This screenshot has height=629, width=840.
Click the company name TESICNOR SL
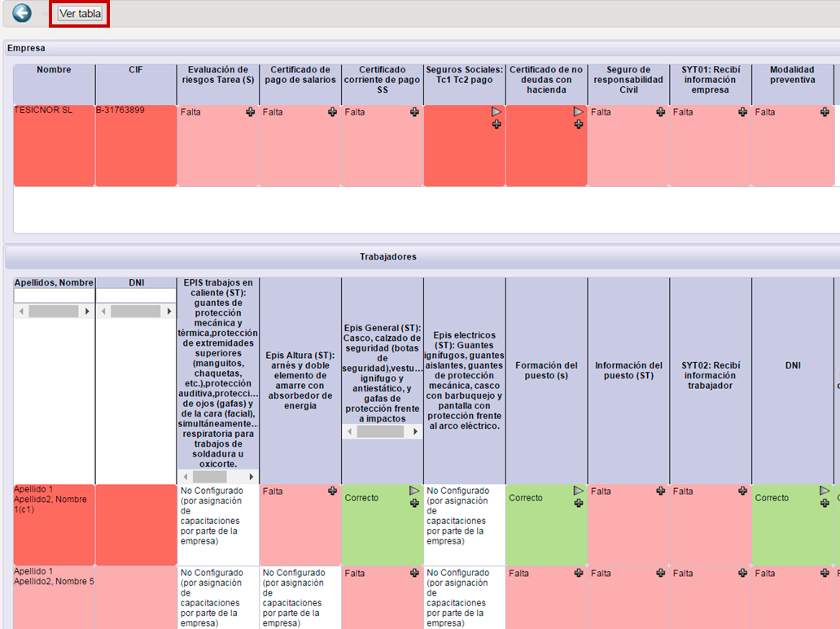tap(43, 110)
